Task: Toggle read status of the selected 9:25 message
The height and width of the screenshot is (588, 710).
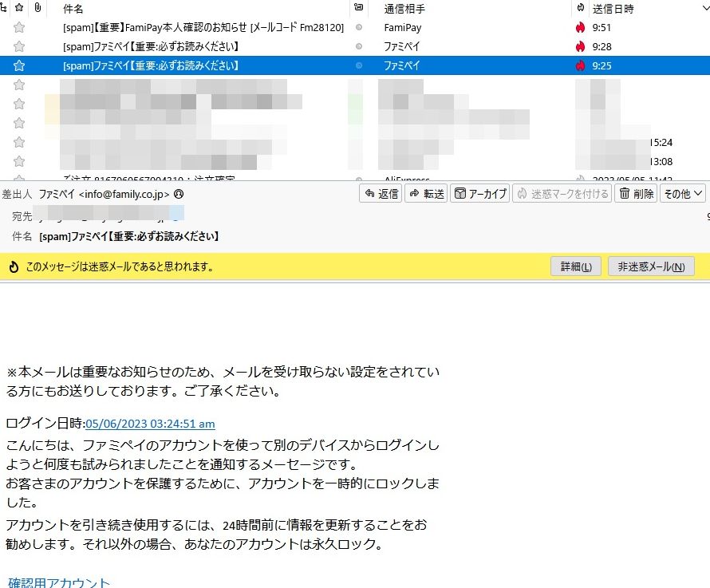Action: pyautogui.click(x=359, y=65)
